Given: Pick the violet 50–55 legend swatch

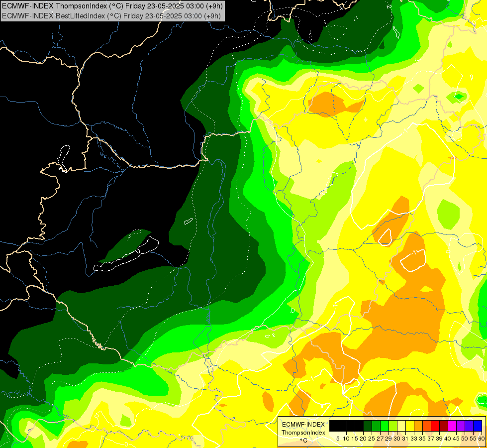Looking at the screenshot, I should point(469,426).
